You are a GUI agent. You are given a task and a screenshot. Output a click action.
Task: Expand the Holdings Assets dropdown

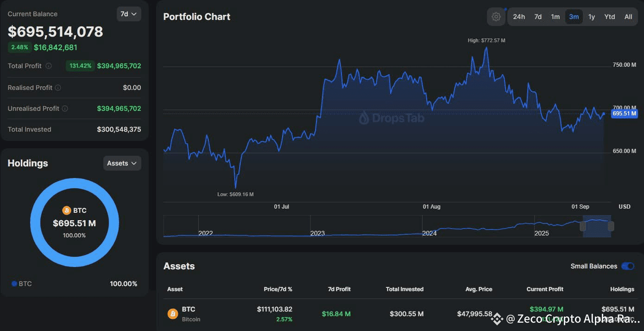pos(122,163)
